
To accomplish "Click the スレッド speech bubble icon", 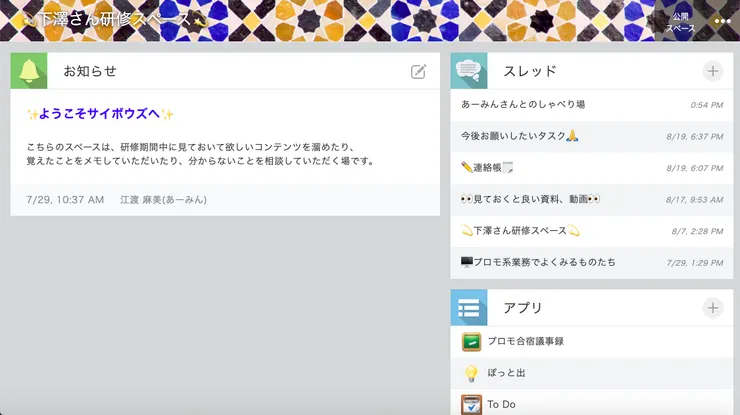I will point(469,71).
